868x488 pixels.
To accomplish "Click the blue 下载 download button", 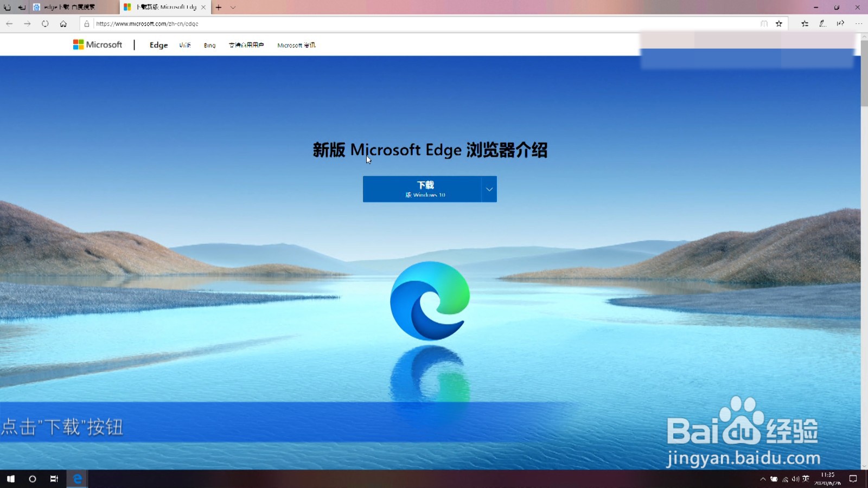I will pyautogui.click(x=422, y=189).
